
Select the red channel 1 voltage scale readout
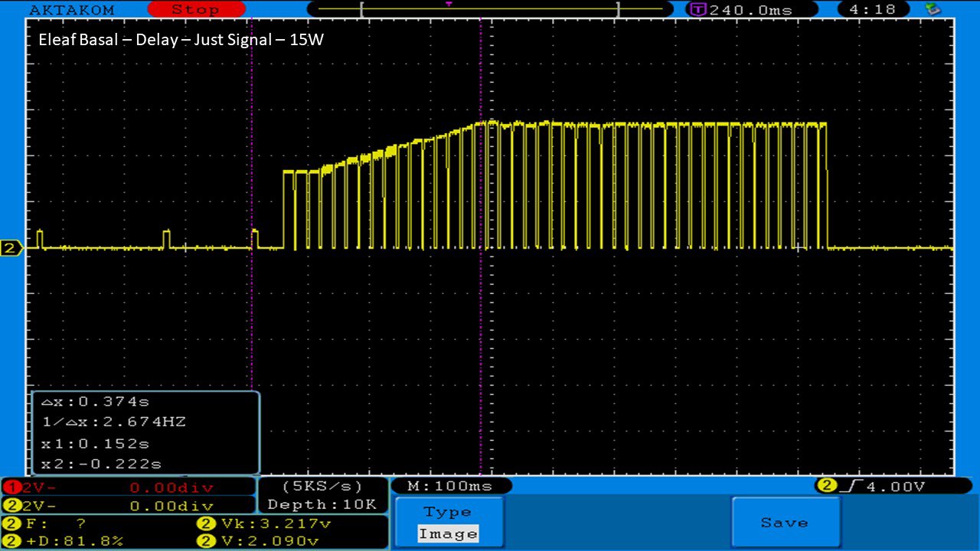(x=128, y=487)
